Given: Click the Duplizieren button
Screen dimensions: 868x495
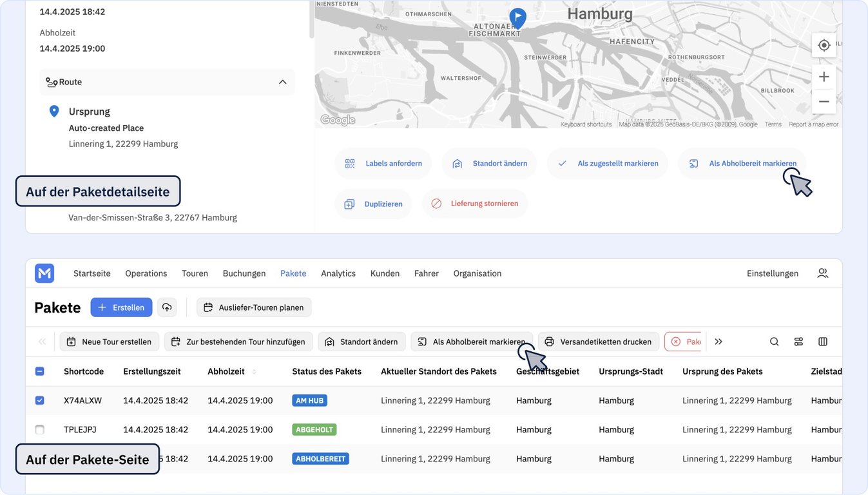Looking at the screenshot, I should (372, 204).
